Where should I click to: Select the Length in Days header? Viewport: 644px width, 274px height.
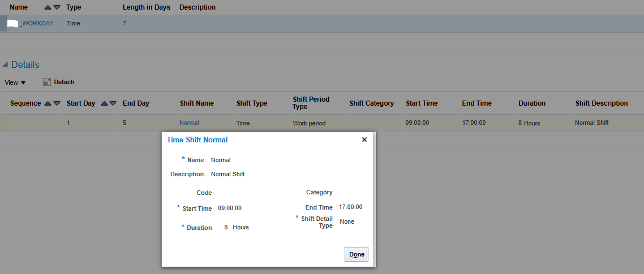coord(146,7)
